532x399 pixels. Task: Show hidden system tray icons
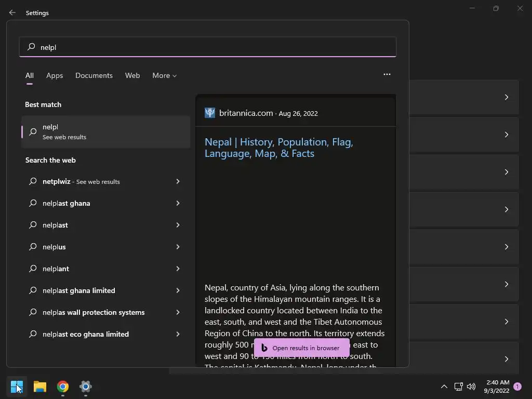click(x=444, y=387)
